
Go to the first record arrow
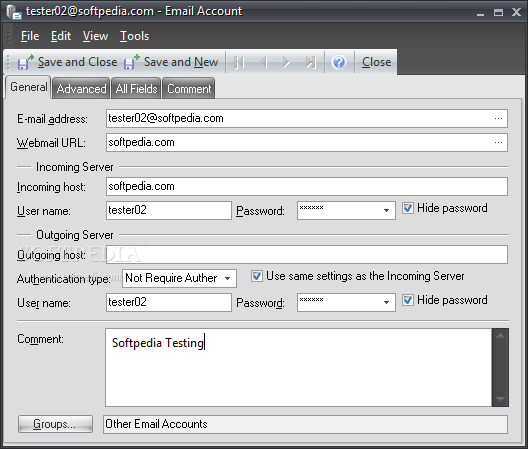(x=239, y=62)
